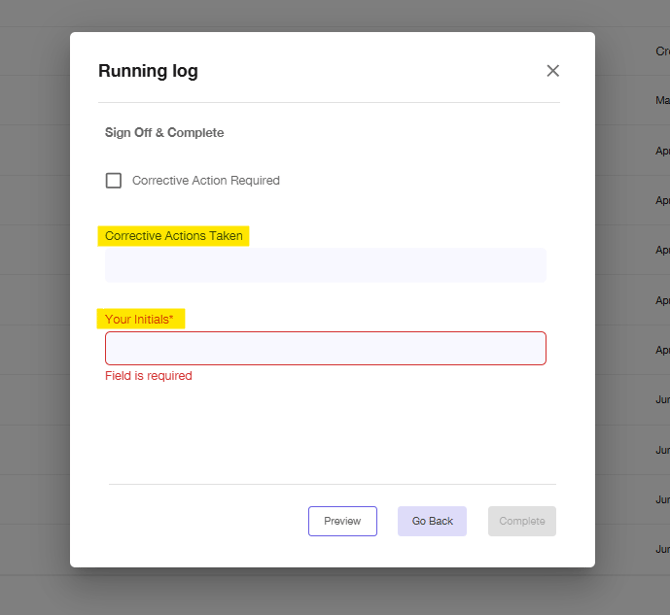Click the Corrective Action Required label text

point(206,181)
